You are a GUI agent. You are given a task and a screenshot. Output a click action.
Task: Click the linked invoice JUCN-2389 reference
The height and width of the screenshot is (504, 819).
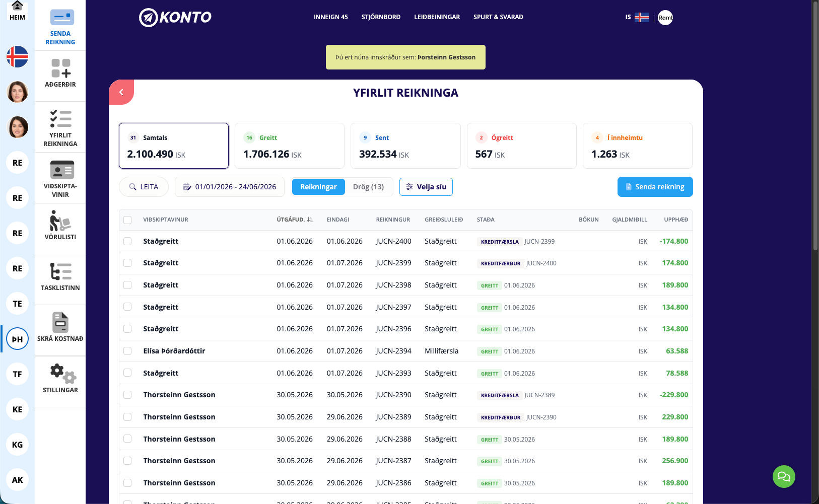click(x=539, y=395)
